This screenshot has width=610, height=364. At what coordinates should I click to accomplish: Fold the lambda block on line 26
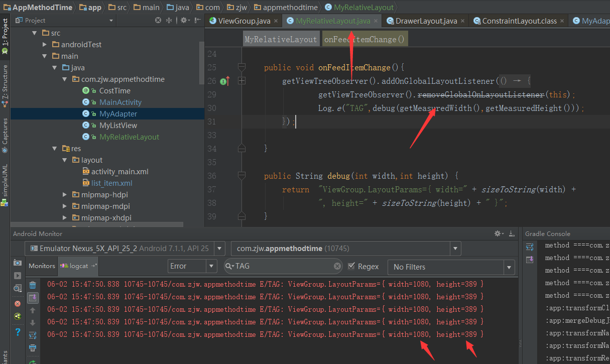[241, 80]
